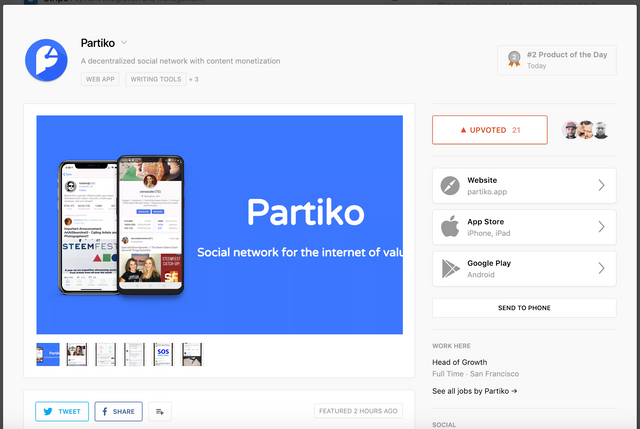This screenshot has width=640, height=429.
Task: Select the second gallery thumbnail with women photo
Action: 77,354
